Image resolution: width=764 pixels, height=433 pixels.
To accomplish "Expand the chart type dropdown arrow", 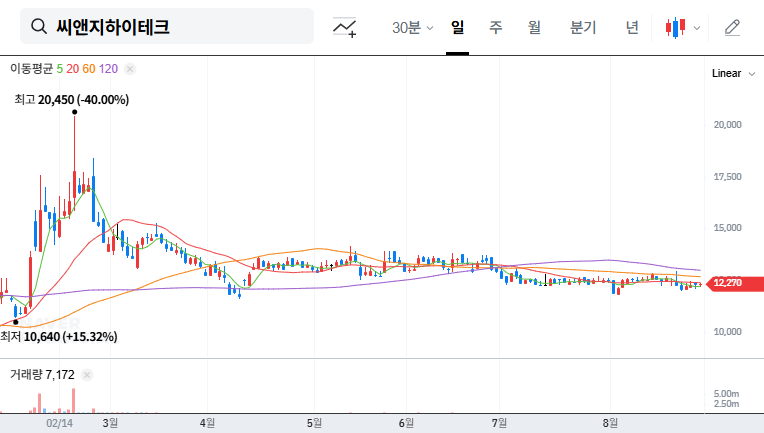I will tap(697, 28).
